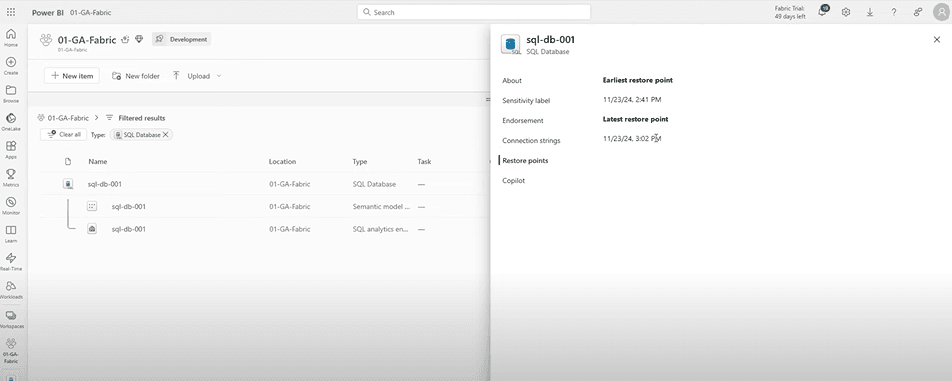Viewport: 952px width, 381px height.
Task: Click the diamond icon beside the workspace title
Action: click(139, 39)
